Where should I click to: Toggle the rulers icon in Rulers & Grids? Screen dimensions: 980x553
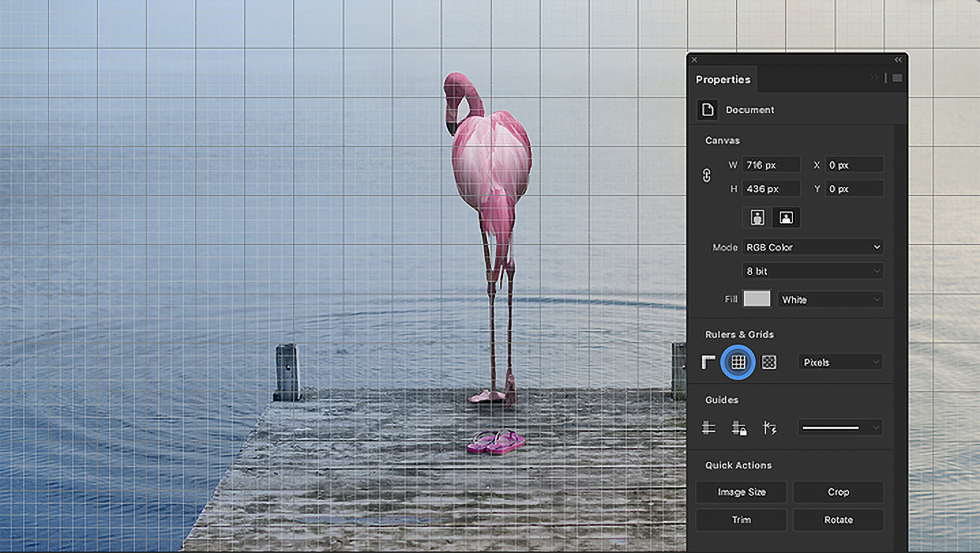(x=709, y=363)
